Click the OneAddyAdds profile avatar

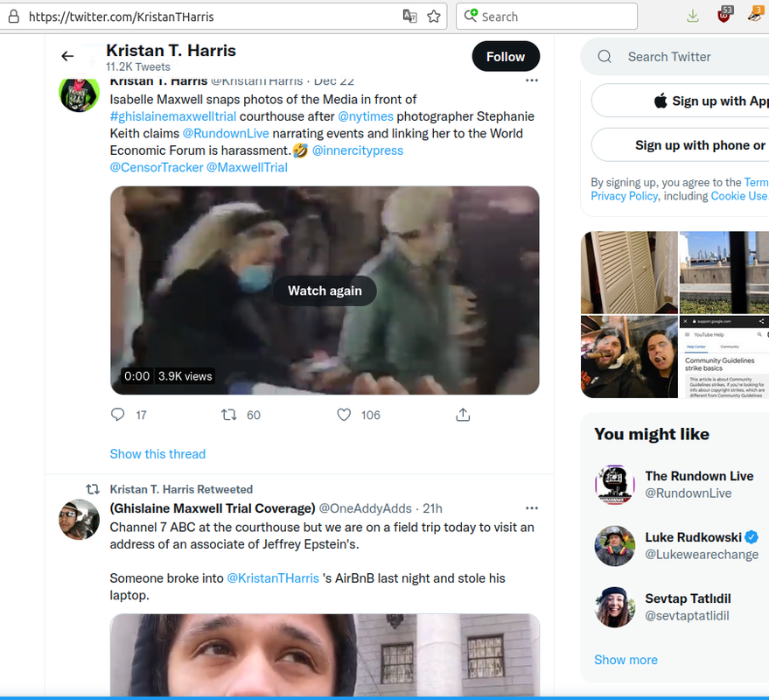coord(79,520)
